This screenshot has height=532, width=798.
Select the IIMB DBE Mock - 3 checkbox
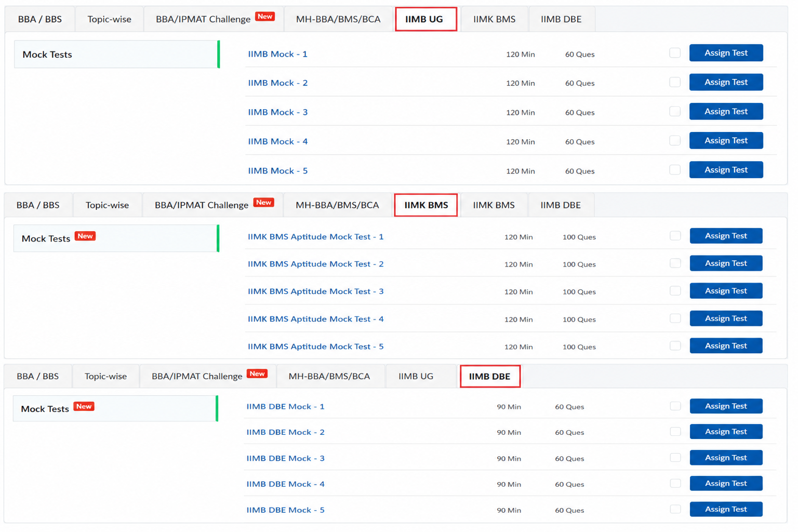click(x=675, y=458)
